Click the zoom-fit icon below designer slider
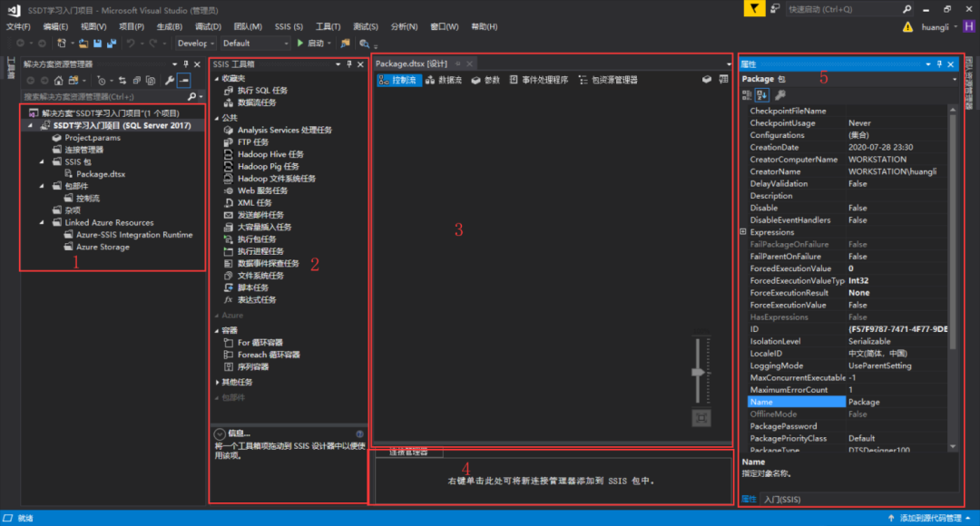980x526 pixels. click(701, 418)
